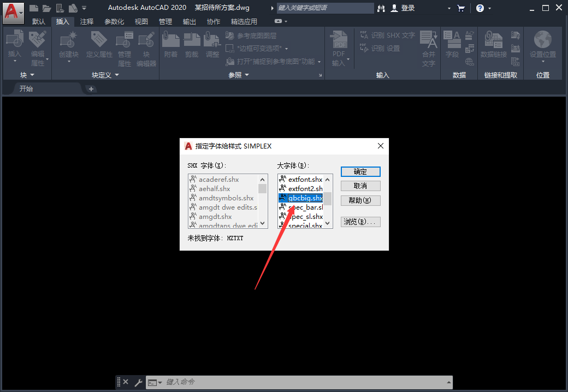Image resolution: width=568 pixels, height=392 pixels.
Task: Click the 块编辑器 icon
Action: pyautogui.click(x=146, y=39)
